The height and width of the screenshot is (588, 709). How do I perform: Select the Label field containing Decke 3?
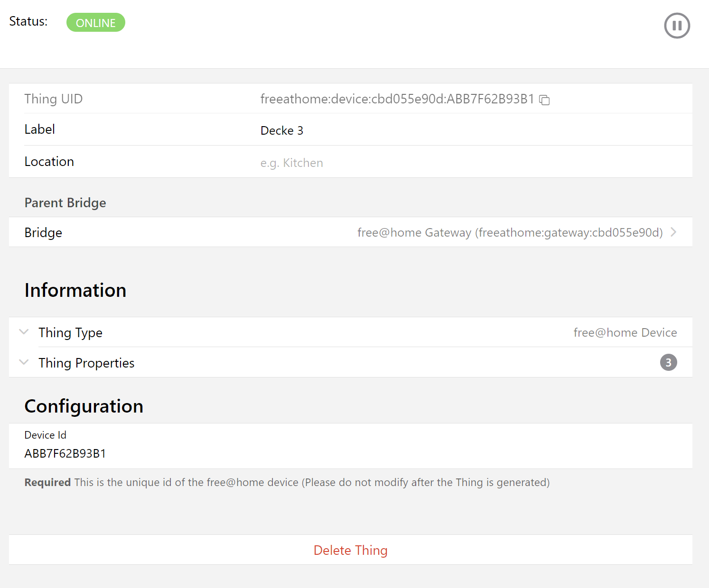coord(282,130)
